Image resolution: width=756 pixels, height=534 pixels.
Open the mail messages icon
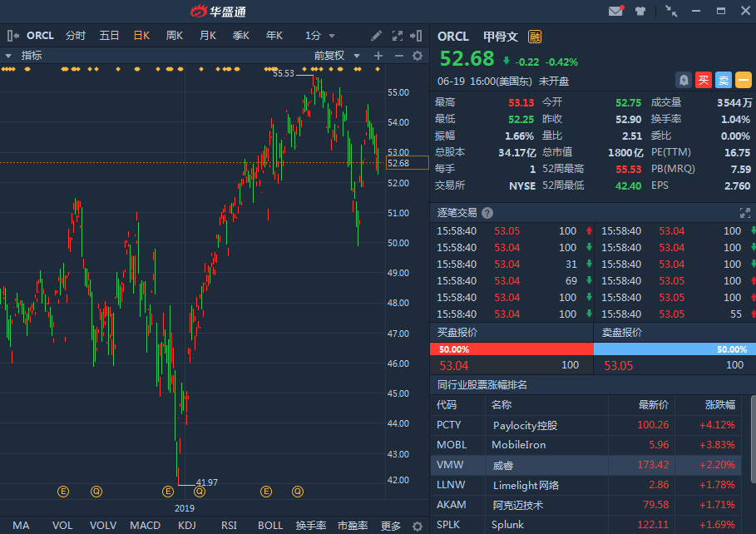tap(615, 11)
